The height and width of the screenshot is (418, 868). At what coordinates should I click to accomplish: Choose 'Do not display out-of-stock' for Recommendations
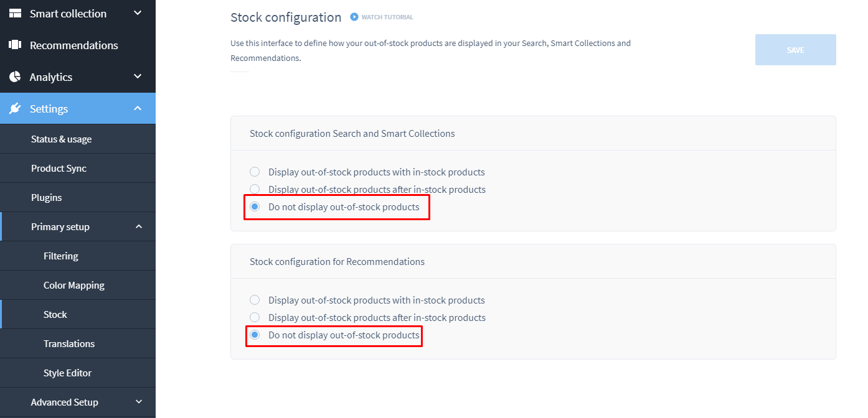[255, 335]
